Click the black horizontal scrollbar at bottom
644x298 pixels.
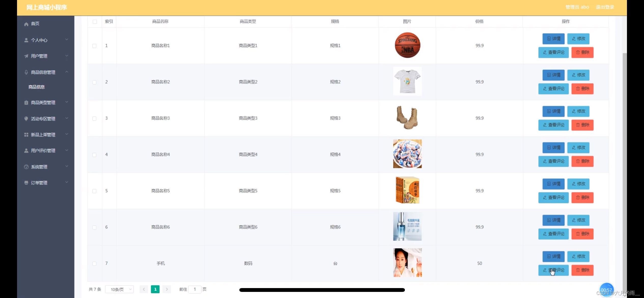point(322,290)
